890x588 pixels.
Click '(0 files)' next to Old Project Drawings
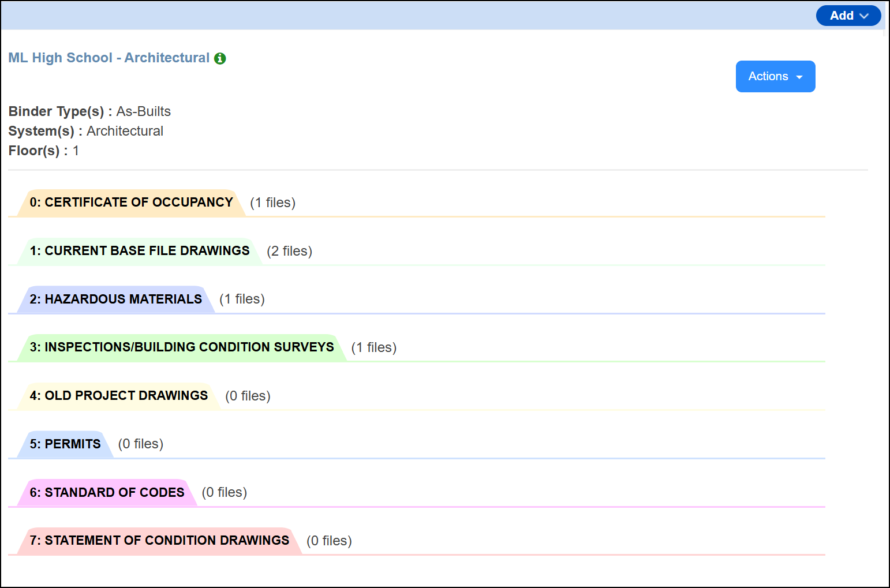[x=248, y=396]
